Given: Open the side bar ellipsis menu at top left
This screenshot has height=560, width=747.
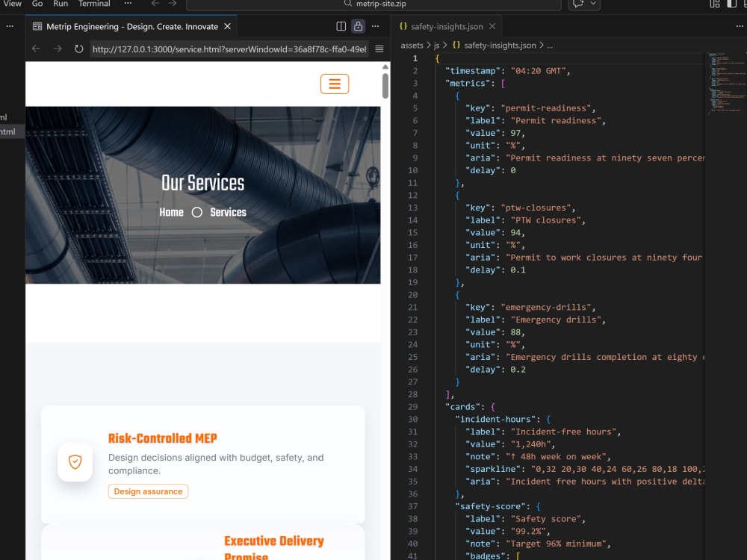Looking at the screenshot, I should (x=10, y=26).
